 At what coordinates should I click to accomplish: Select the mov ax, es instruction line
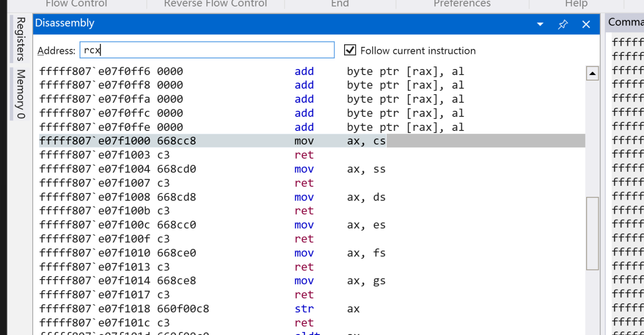pos(211,225)
